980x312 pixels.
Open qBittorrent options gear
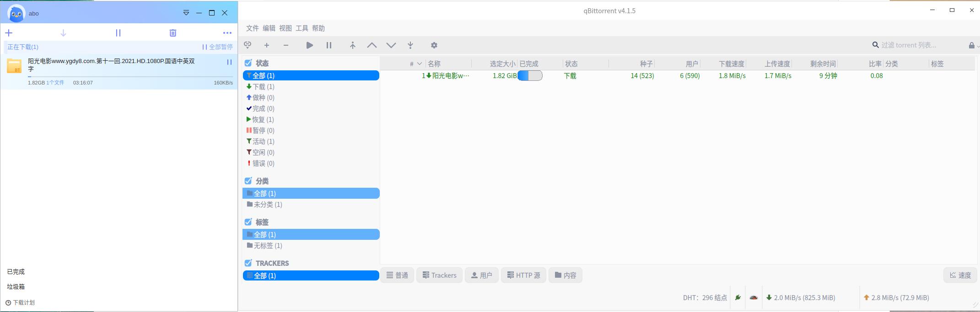point(434,45)
